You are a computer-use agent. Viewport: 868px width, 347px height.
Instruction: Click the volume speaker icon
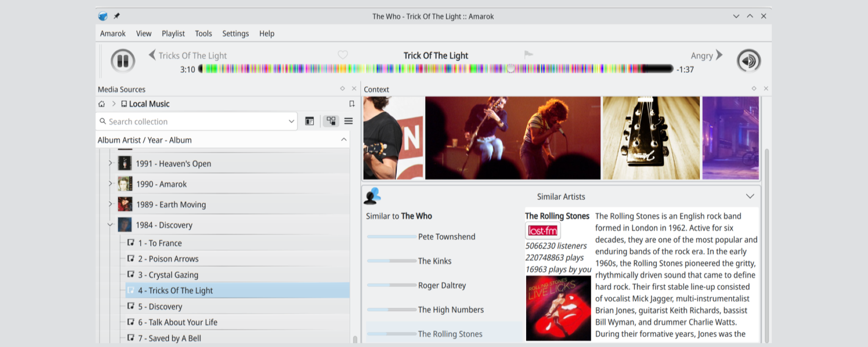coord(748,61)
